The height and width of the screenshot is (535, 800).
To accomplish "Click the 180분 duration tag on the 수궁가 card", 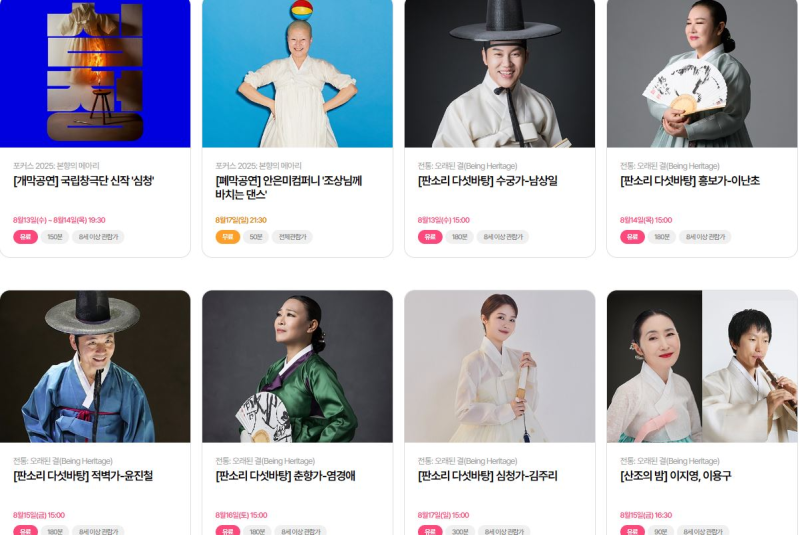I will [460, 237].
